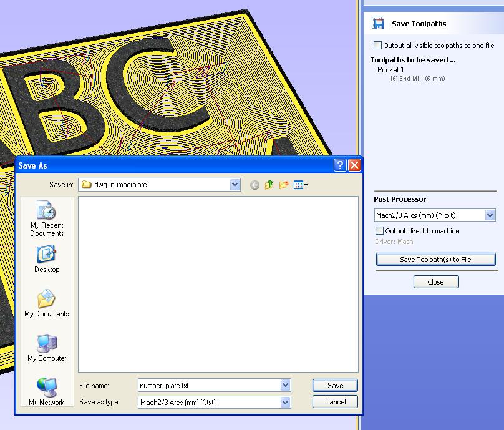The image size is (504, 430).
Task: Open the Post Processor dropdown
Action: (x=490, y=215)
